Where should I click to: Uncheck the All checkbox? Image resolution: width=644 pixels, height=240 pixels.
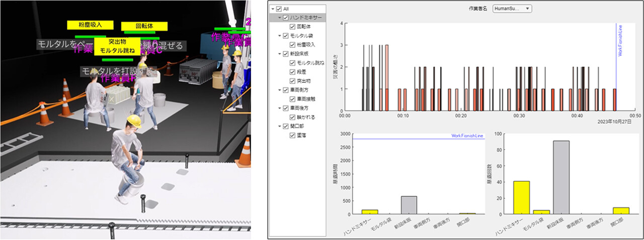[279, 9]
